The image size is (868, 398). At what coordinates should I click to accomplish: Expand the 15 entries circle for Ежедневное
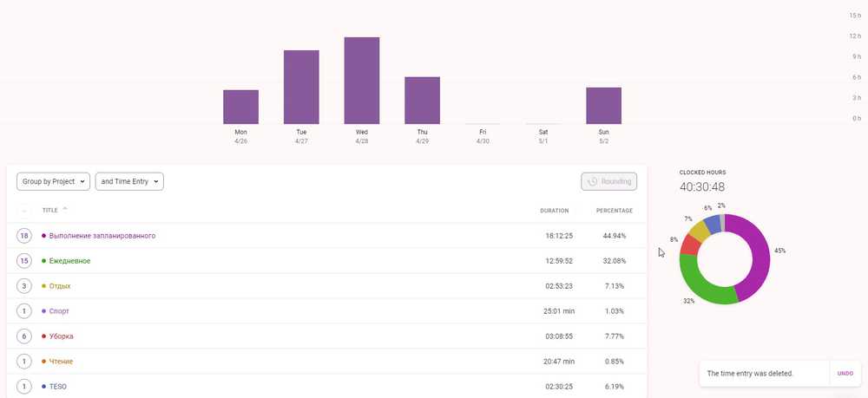click(24, 261)
